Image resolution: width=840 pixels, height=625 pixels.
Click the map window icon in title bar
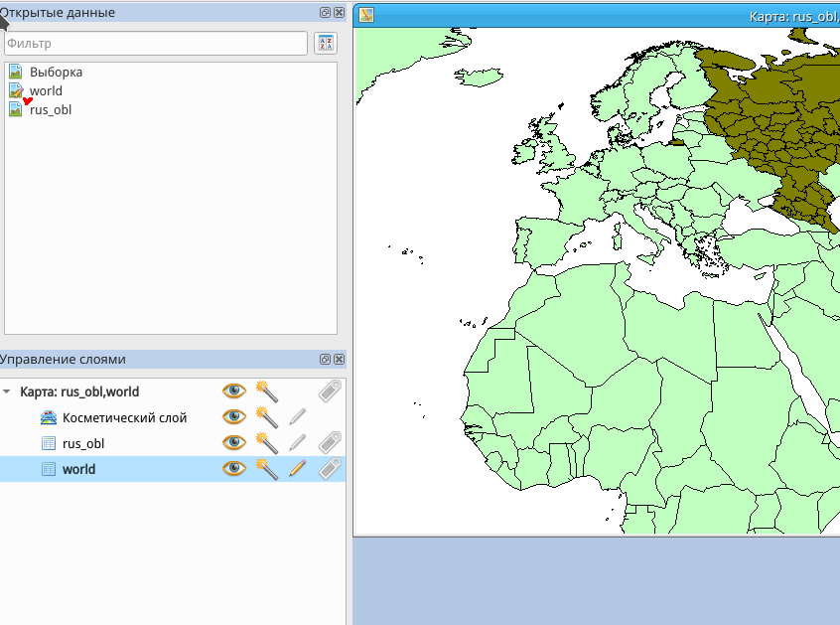[x=366, y=15]
